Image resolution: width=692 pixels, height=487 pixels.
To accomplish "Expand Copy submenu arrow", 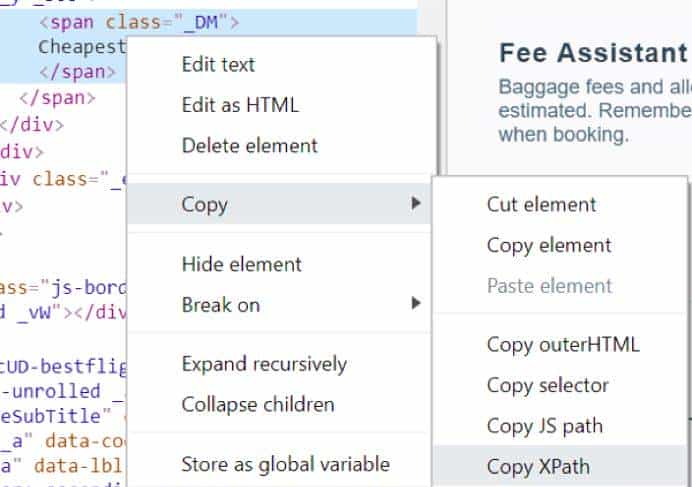I will point(415,205).
